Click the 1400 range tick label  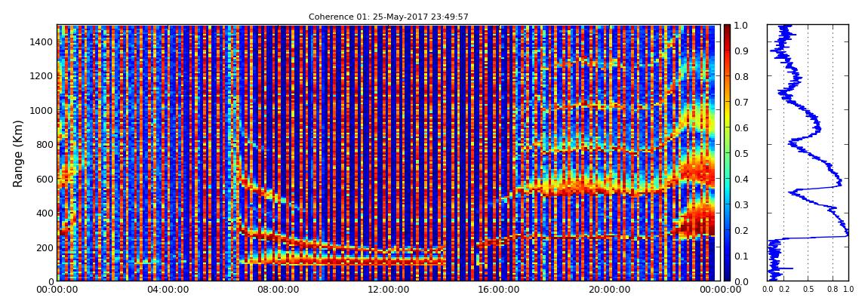coord(41,42)
